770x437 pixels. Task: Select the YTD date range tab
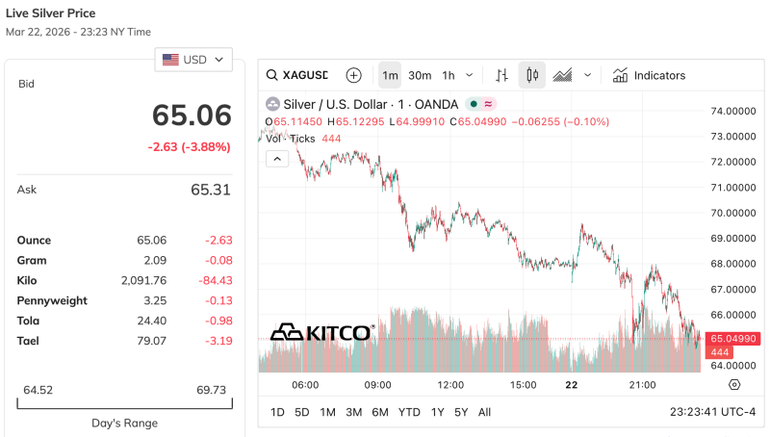(409, 412)
